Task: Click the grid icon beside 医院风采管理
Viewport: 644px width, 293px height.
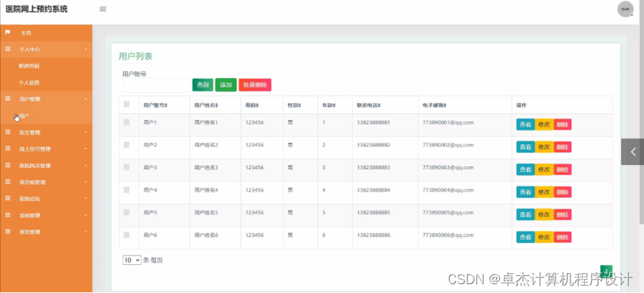Action: pos(7,166)
